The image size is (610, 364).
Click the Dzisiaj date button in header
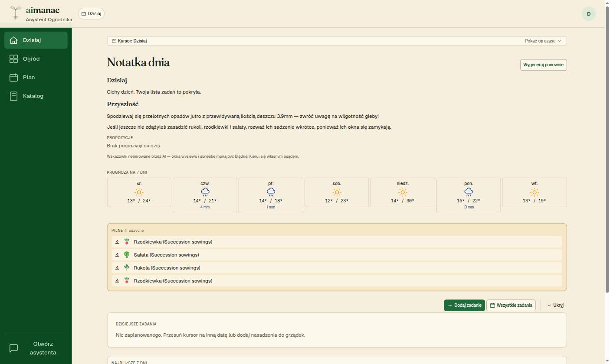click(91, 13)
